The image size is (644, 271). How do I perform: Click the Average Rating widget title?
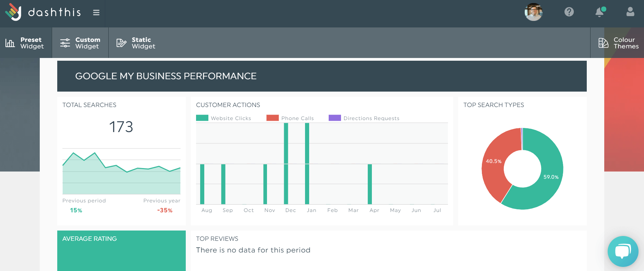click(x=89, y=239)
